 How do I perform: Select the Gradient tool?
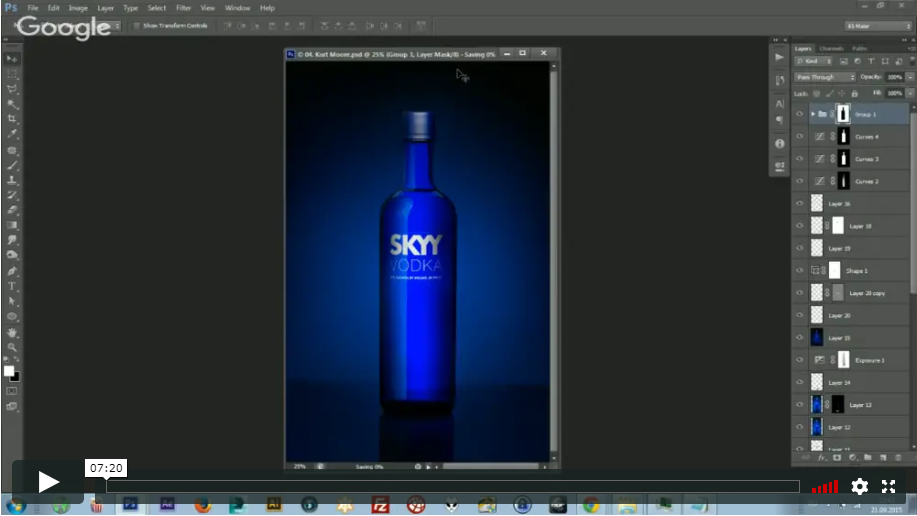12,225
